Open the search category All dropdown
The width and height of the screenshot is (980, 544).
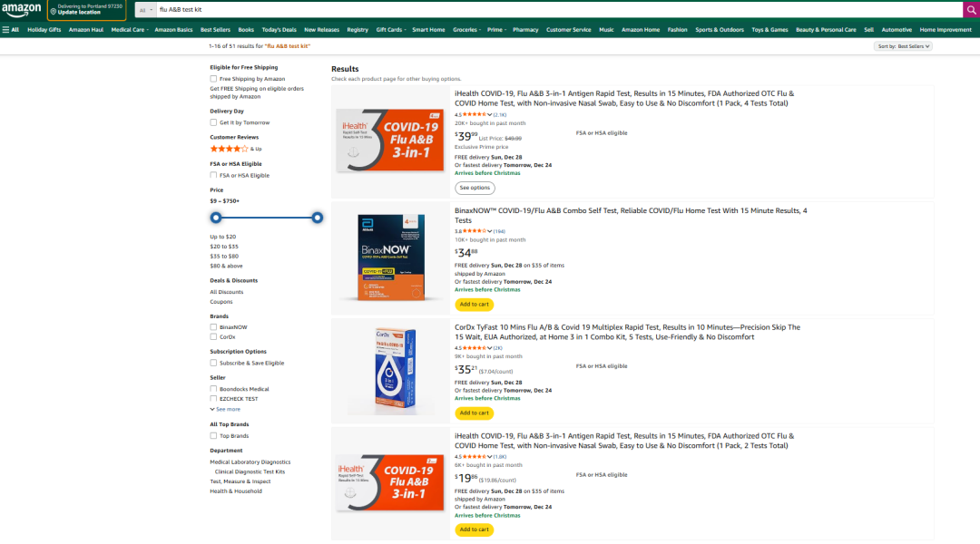click(145, 9)
